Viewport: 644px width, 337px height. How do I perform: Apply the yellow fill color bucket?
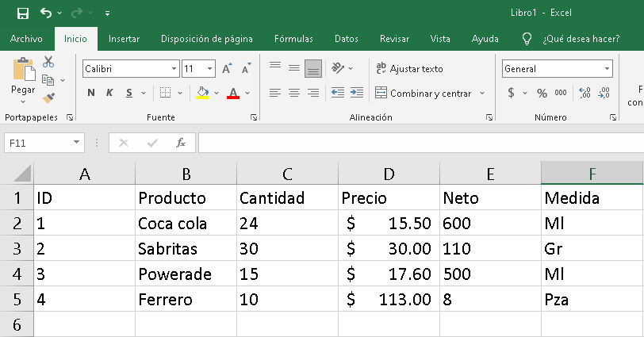(202, 93)
